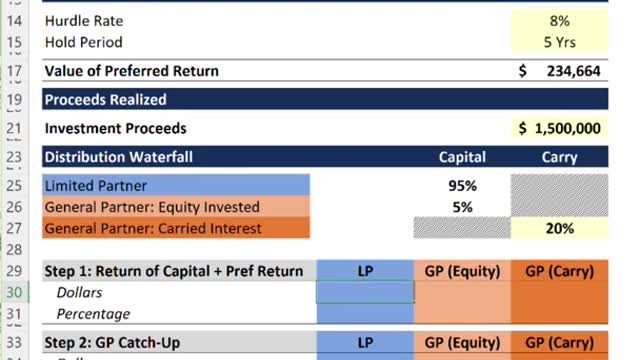Click row header 14
The image size is (640, 360).
point(14,21)
